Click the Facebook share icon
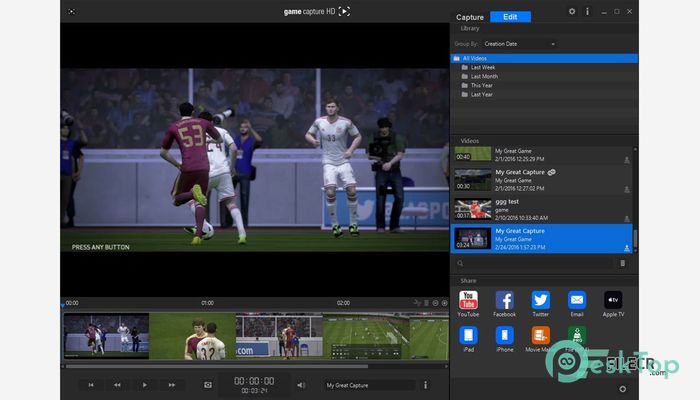Screen dimensions: 700x400 [504, 300]
